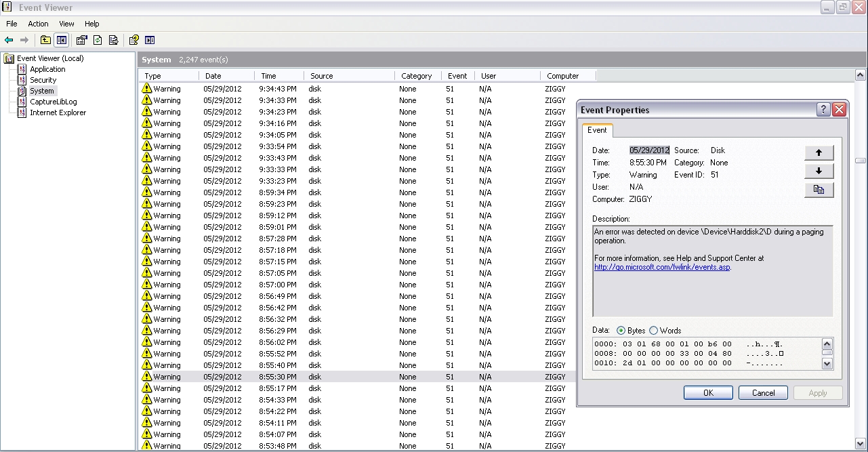Click the Back arrow in toolbar
This screenshot has width=868, height=452.
point(9,40)
